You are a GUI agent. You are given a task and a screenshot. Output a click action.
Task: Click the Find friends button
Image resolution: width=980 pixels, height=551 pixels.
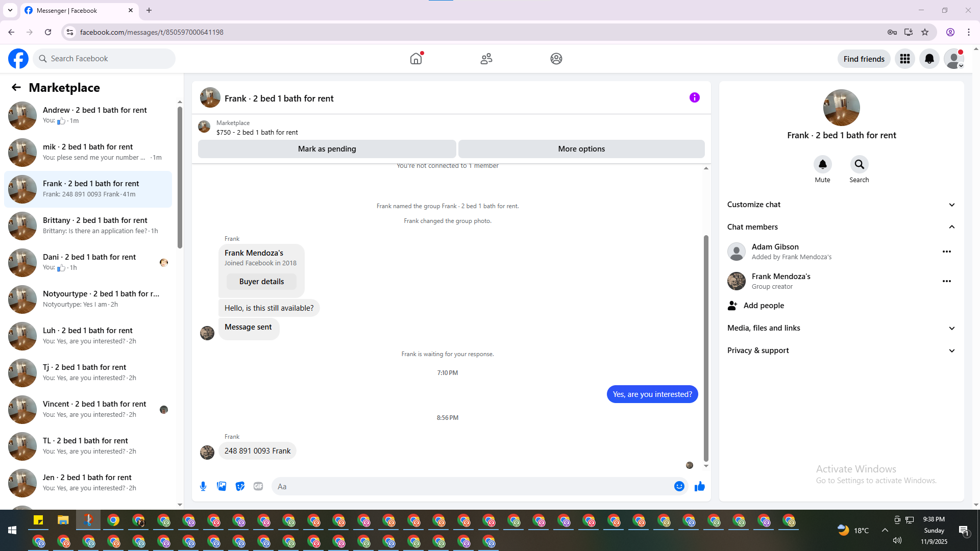864,59
